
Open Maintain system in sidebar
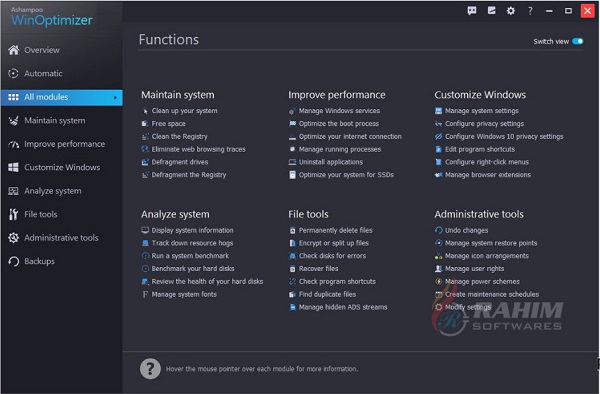(55, 120)
